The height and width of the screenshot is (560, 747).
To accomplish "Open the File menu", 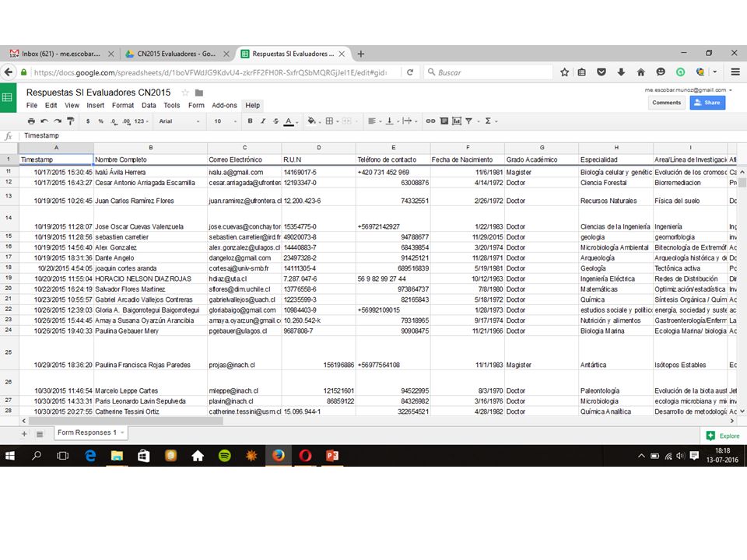I will point(31,105).
